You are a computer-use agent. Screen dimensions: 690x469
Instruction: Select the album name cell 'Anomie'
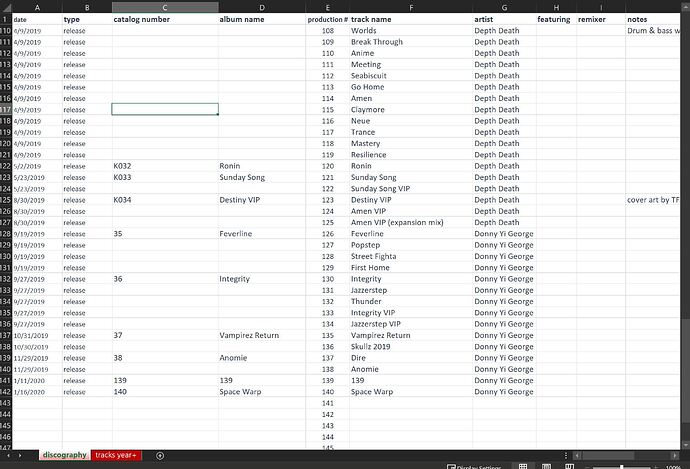coord(262,358)
